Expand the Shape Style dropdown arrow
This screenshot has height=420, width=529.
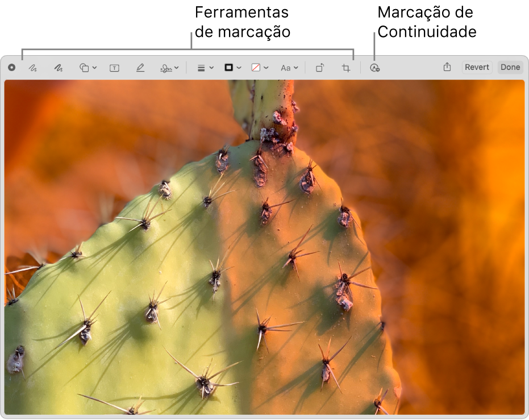pos(211,68)
